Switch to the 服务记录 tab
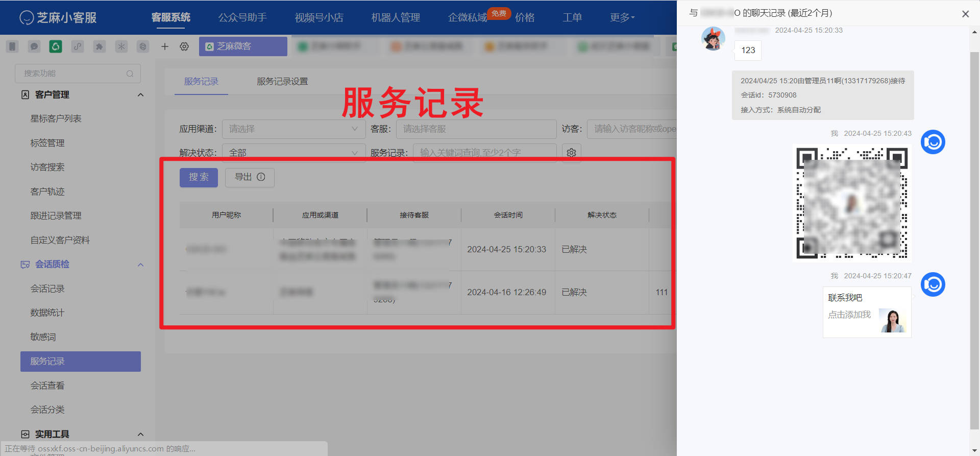This screenshot has height=456, width=980. point(201,82)
